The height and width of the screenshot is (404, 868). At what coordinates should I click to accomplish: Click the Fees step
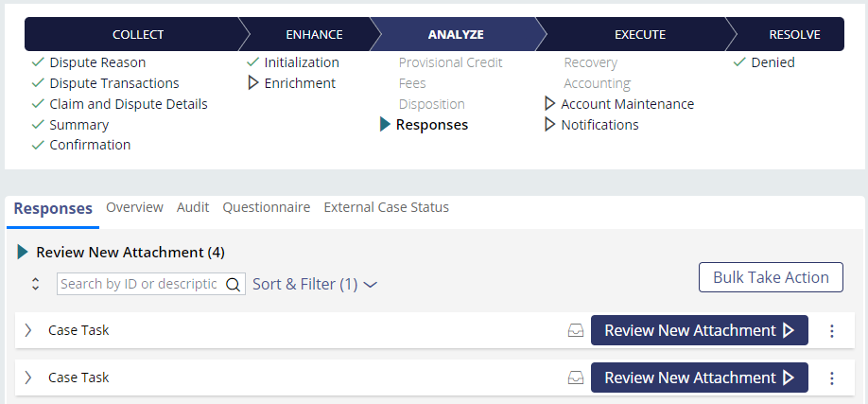pyautogui.click(x=412, y=83)
